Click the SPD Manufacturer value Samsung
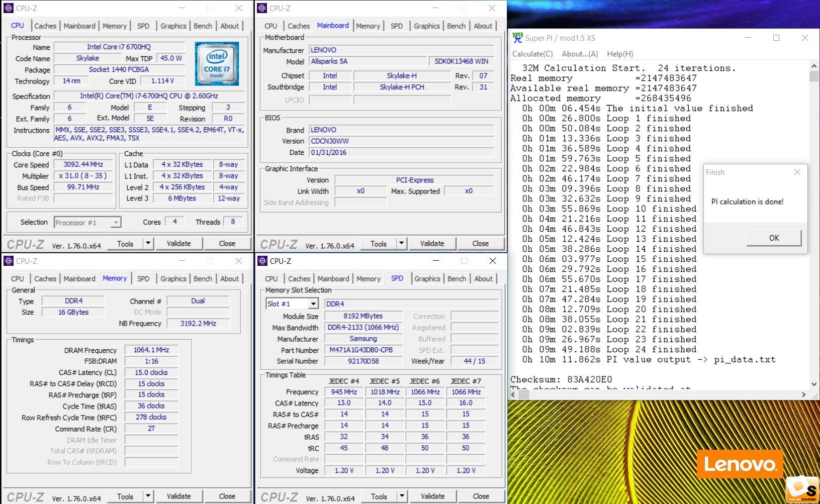The height and width of the screenshot is (504, 820). (363, 339)
